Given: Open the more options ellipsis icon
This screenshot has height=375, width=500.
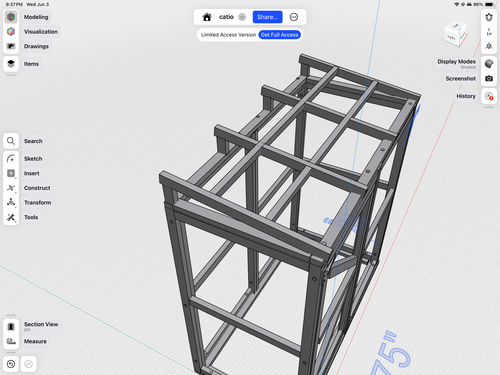Looking at the screenshot, I should (x=294, y=17).
